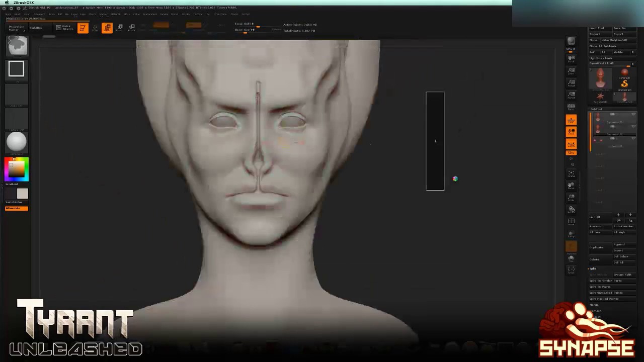Viewport: 644px width, 362px height.
Task: Activate the Scale icon in top shelf
Action: pyautogui.click(x=119, y=28)
